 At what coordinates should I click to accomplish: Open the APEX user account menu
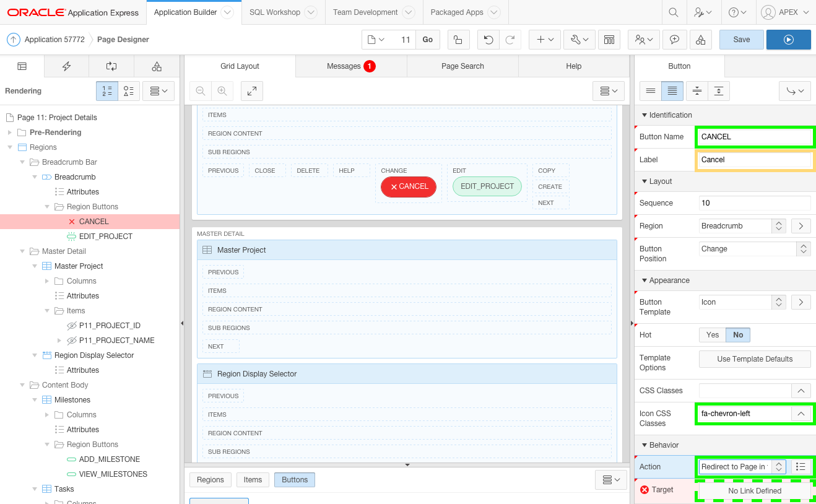tap(785, 12)
